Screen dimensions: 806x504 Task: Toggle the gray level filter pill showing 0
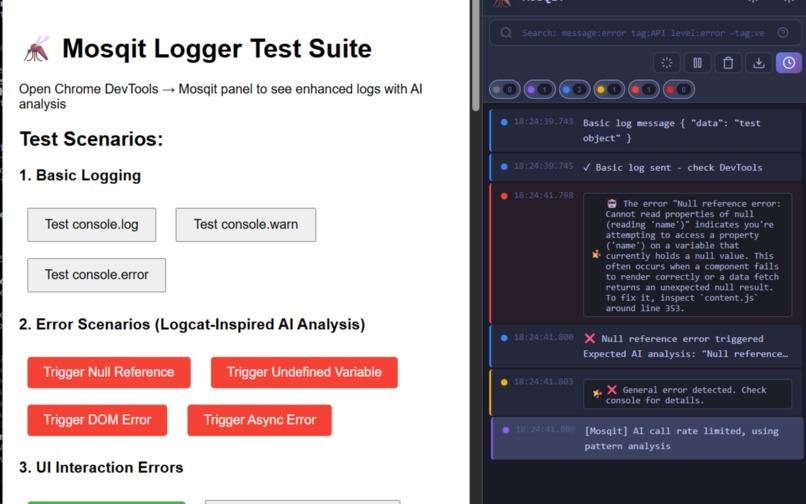click(x=504, y=89)
